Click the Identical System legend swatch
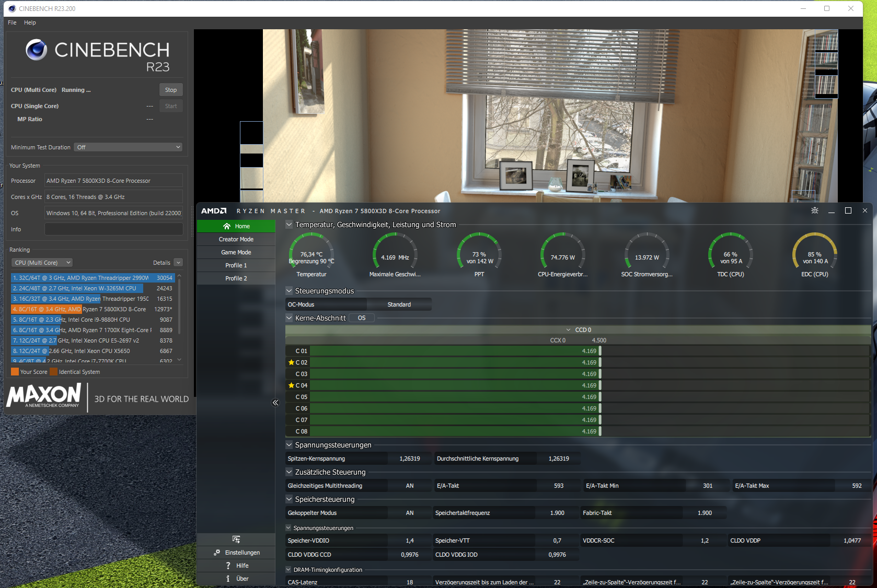 pyautogui.click(x=53, y=372)
